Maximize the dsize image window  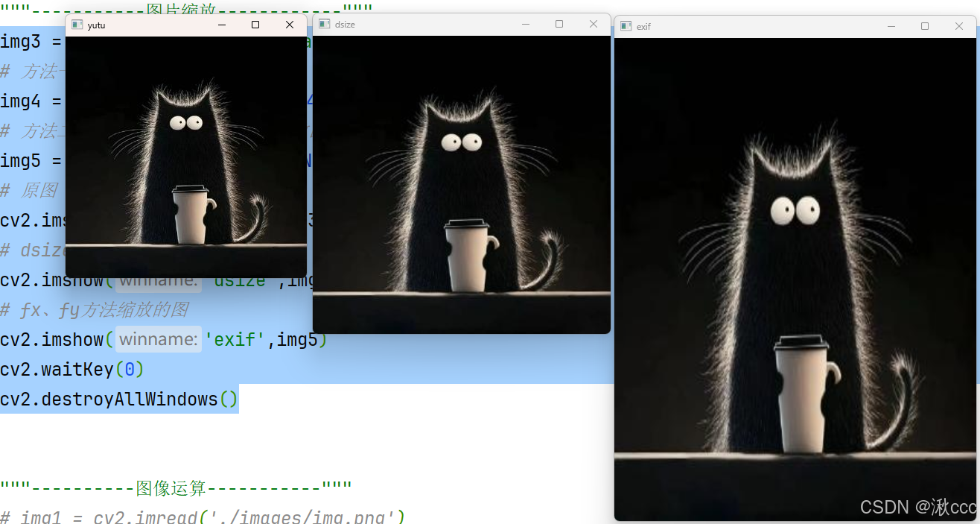coord(559,24)
